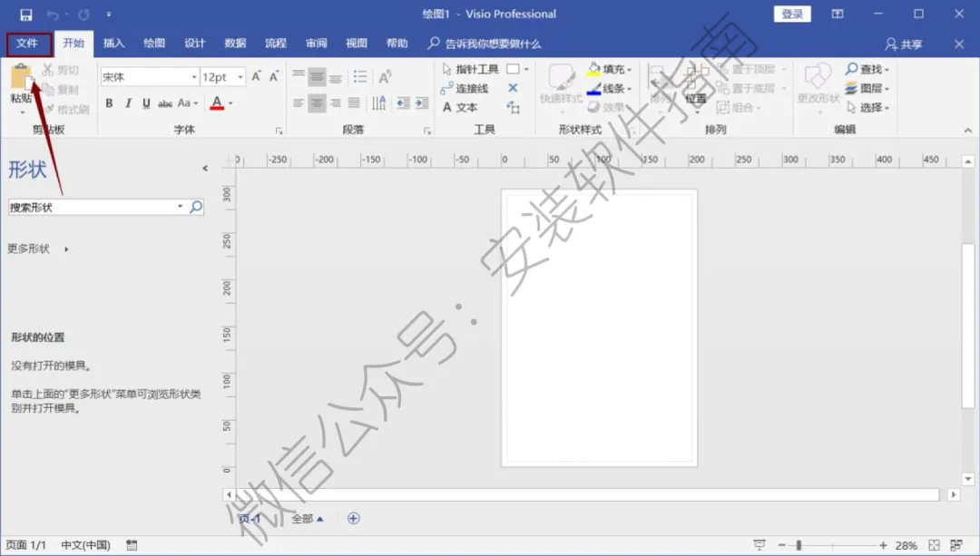The image size is (980, 556).
Task: Open the ribbon display options icon
Action: pyautogui.click(x=838, y=14)
